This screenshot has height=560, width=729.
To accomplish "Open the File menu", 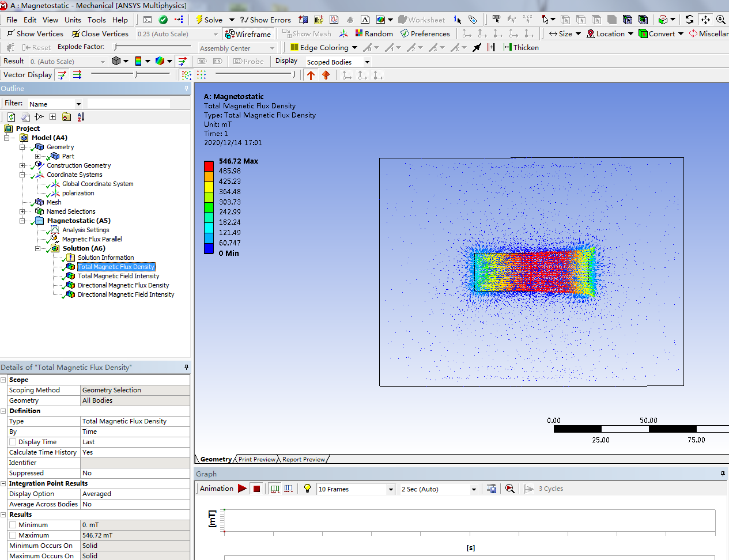I will click(12, 20).
